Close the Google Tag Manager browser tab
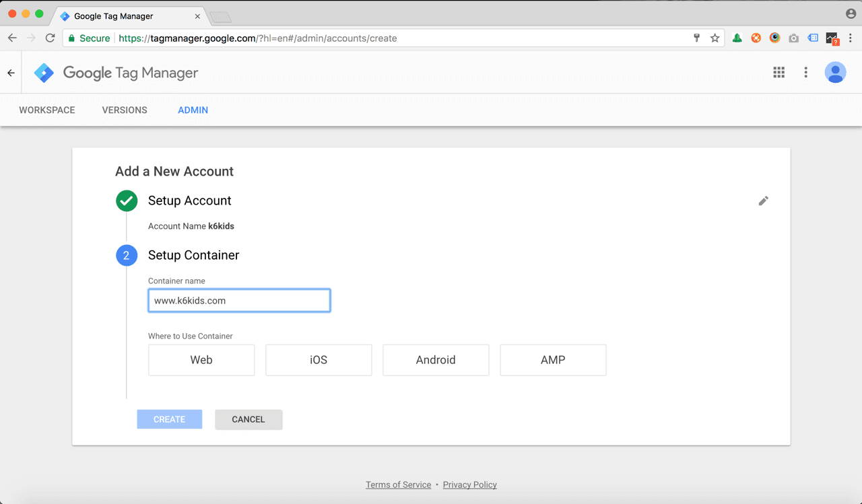This screenshot has height=504, width=862. [197, 16]
